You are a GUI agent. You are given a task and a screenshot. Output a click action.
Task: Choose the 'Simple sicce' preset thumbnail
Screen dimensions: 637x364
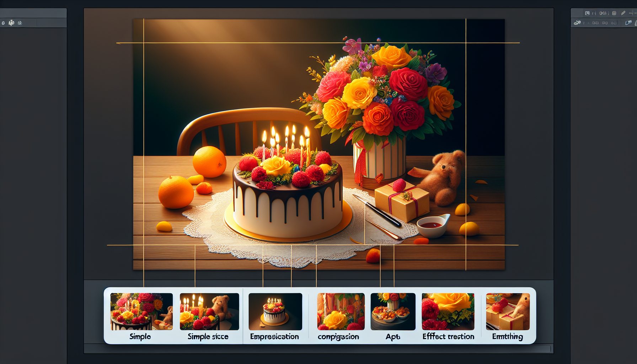(209, 311)
